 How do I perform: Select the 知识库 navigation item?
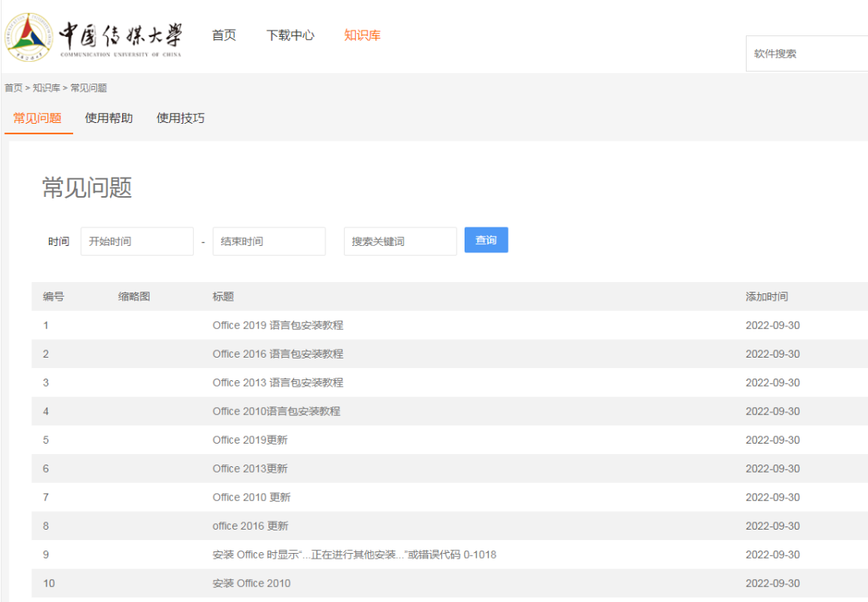(362, 35)
